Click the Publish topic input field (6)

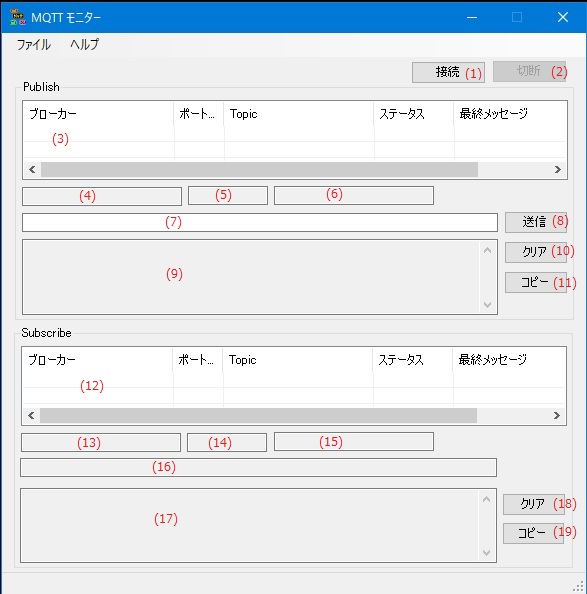(x=354, y=195)
